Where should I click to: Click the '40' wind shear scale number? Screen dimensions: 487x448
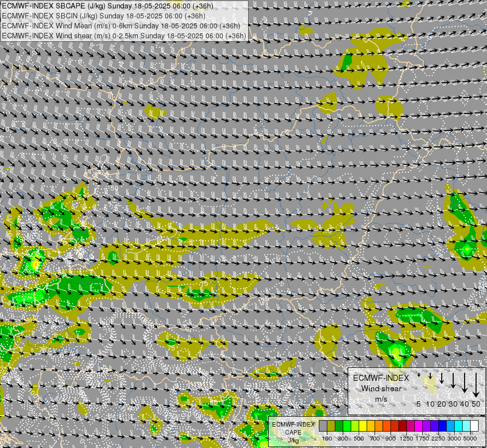(x=464, y=404)
